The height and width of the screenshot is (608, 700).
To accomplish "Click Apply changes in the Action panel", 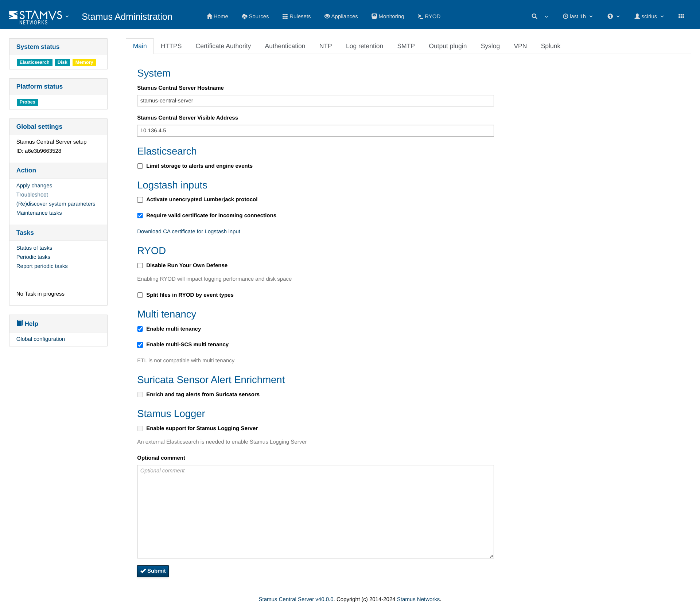I will pos(34,186).
